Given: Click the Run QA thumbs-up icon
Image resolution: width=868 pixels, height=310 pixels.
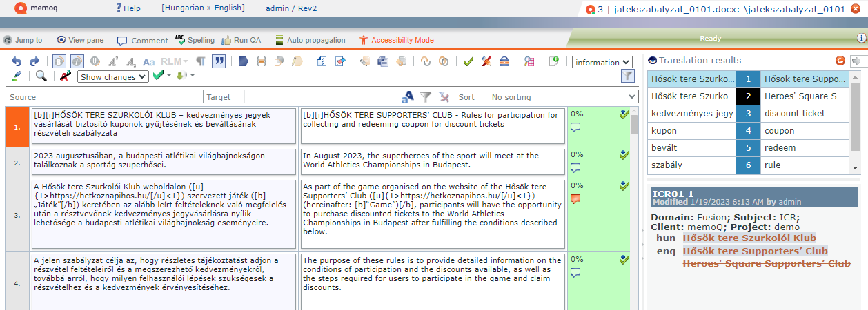Looking at the screenshot, I should click(226, 40).
